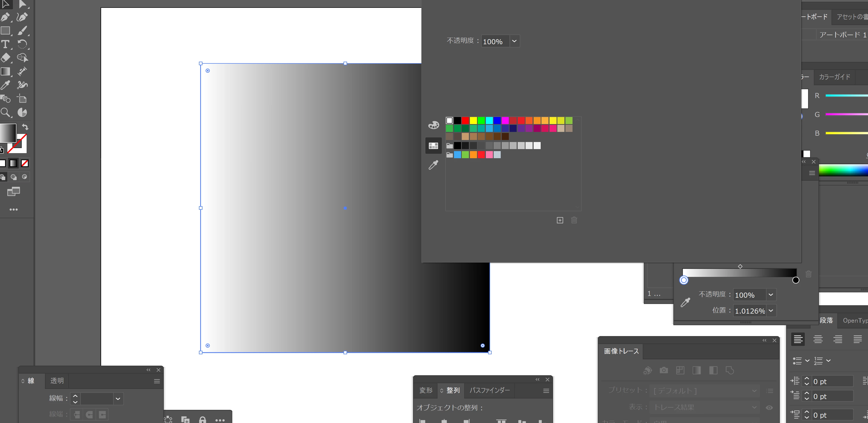This screenshot has width=868, height=423.
Task: Pick the red swatch in top row
Action: click(x=465, y=121)
